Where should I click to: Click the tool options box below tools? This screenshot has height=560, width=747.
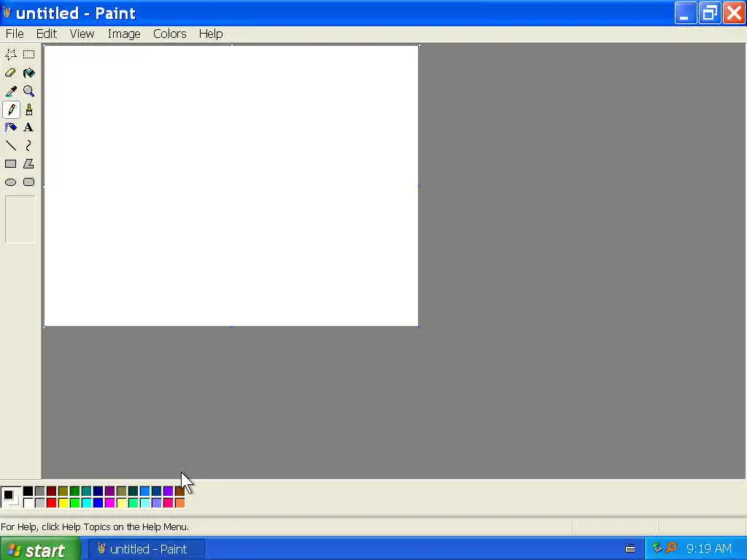[20, 219]
